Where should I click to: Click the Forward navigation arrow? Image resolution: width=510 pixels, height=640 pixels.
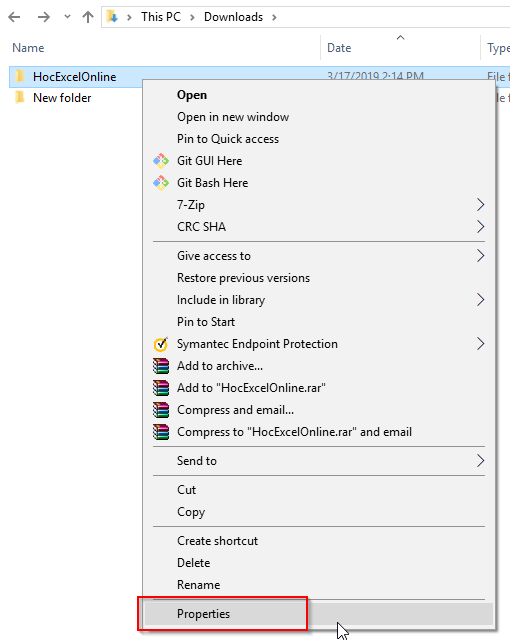click(x=44, y=17)
